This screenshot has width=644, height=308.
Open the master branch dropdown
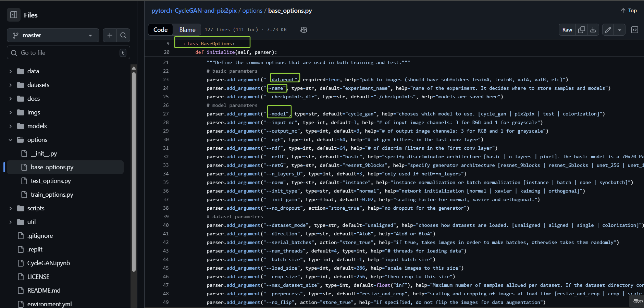coord(53,35)
